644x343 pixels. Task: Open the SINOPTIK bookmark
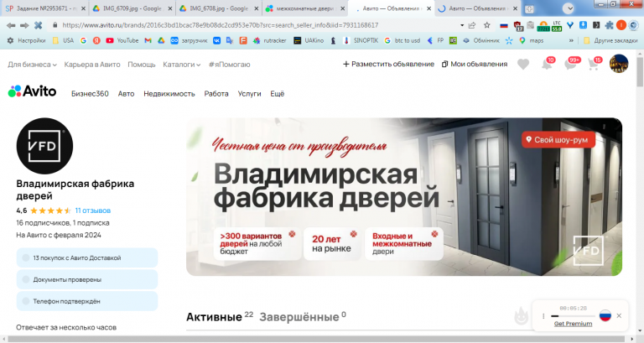point(361,40)
